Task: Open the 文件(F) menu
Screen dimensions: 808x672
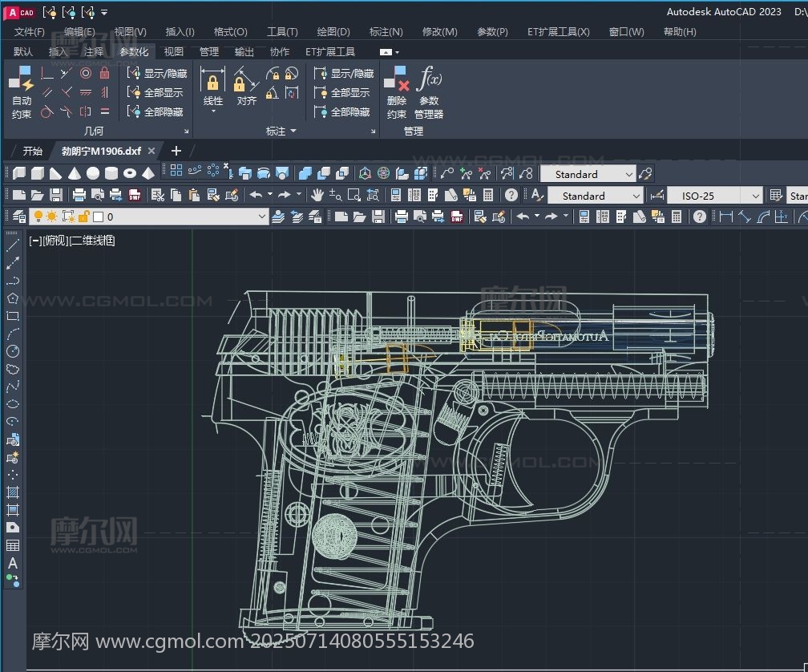Action: [30, 32]
